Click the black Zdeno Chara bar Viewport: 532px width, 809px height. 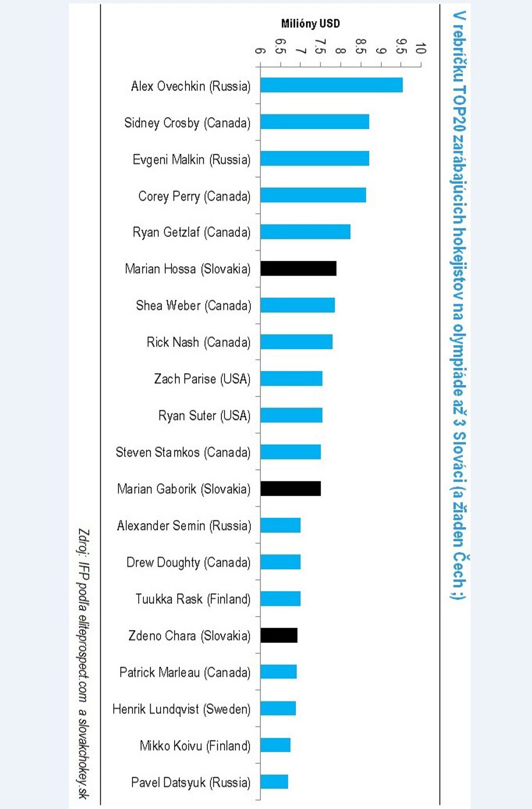click(x=279, y=635)
